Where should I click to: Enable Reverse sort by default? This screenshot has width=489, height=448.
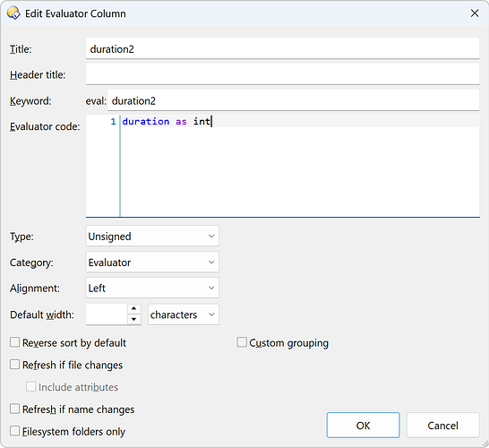click(x=14, y=342)
